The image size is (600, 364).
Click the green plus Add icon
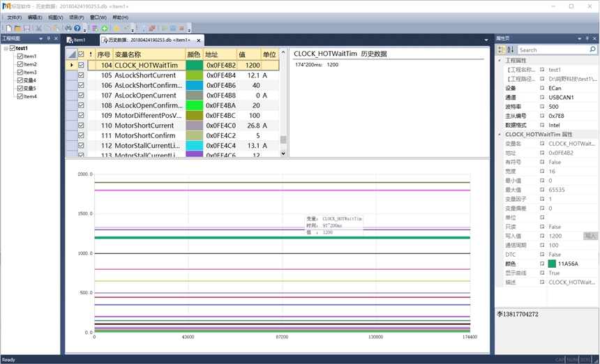105,28
